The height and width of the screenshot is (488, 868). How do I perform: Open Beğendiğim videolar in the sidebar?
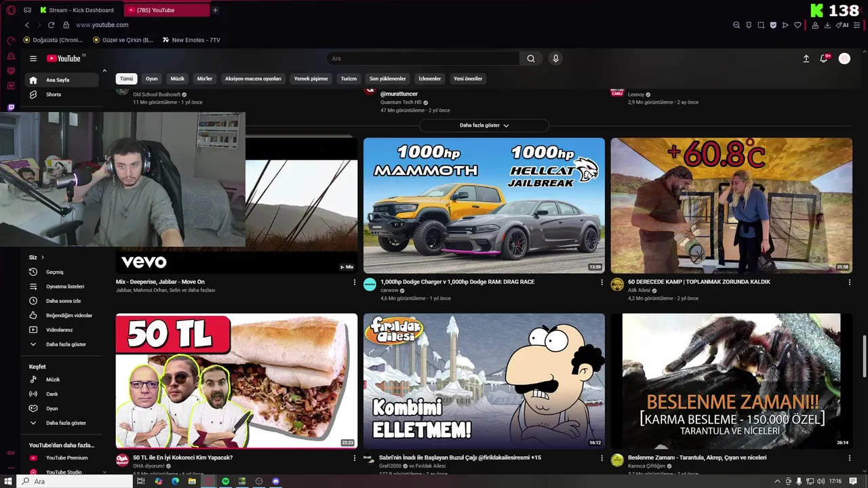coord(62,315)
